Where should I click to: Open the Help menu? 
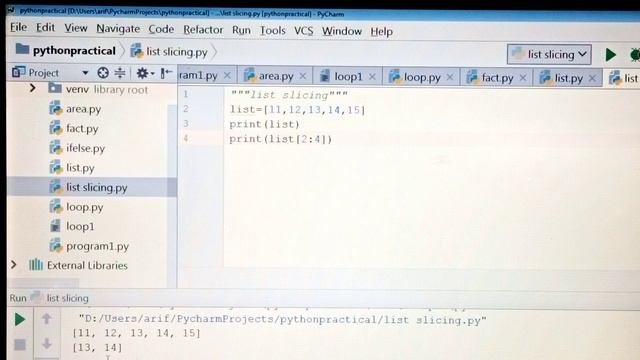pos(381,32)
